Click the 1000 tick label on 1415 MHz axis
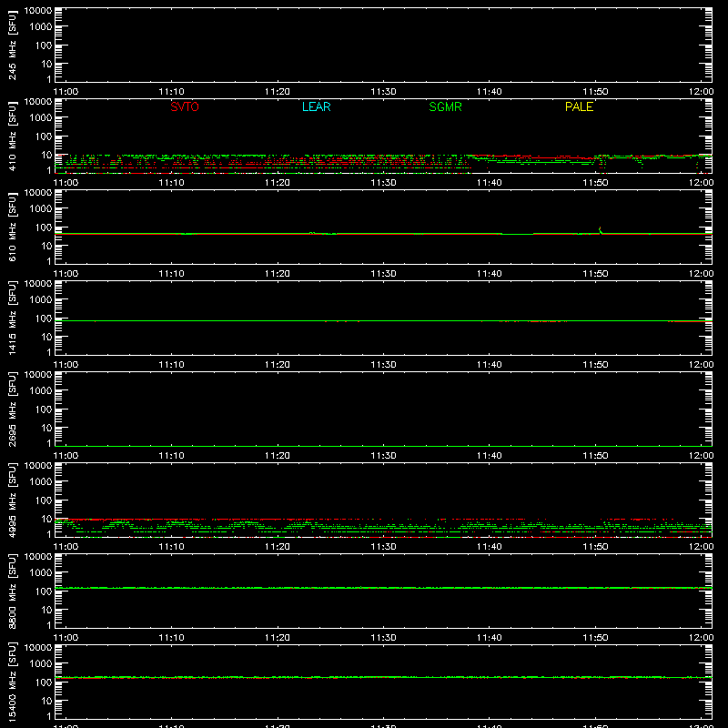 pyautogui.click(x=41, y=299)
